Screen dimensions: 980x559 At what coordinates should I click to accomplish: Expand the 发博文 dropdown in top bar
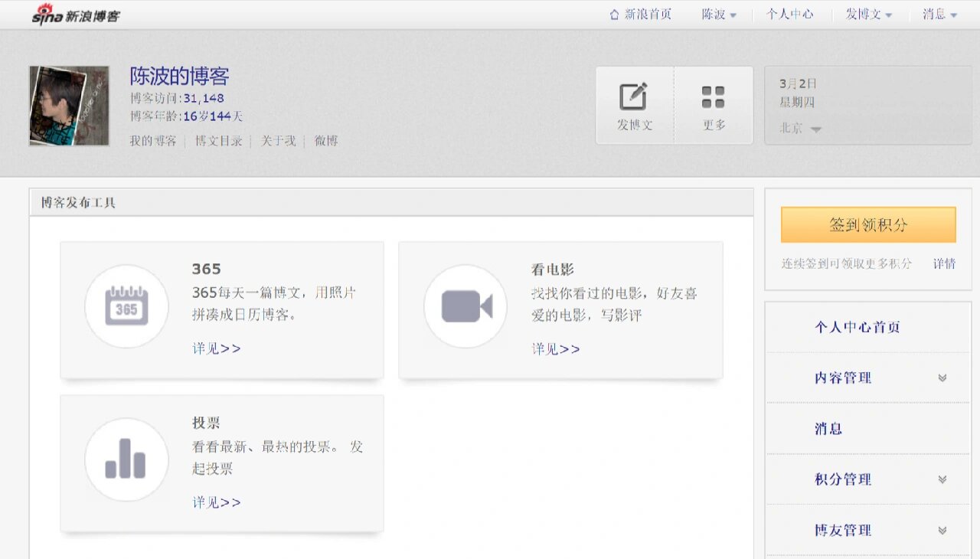[x=868, y=14]
